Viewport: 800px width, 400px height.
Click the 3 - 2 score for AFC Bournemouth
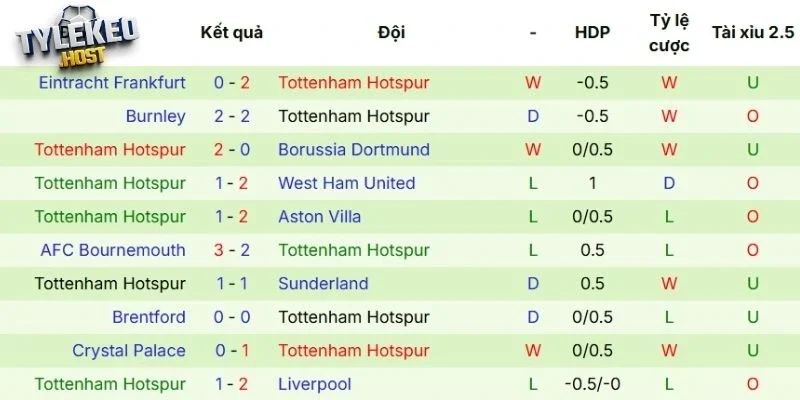[232, 250]
